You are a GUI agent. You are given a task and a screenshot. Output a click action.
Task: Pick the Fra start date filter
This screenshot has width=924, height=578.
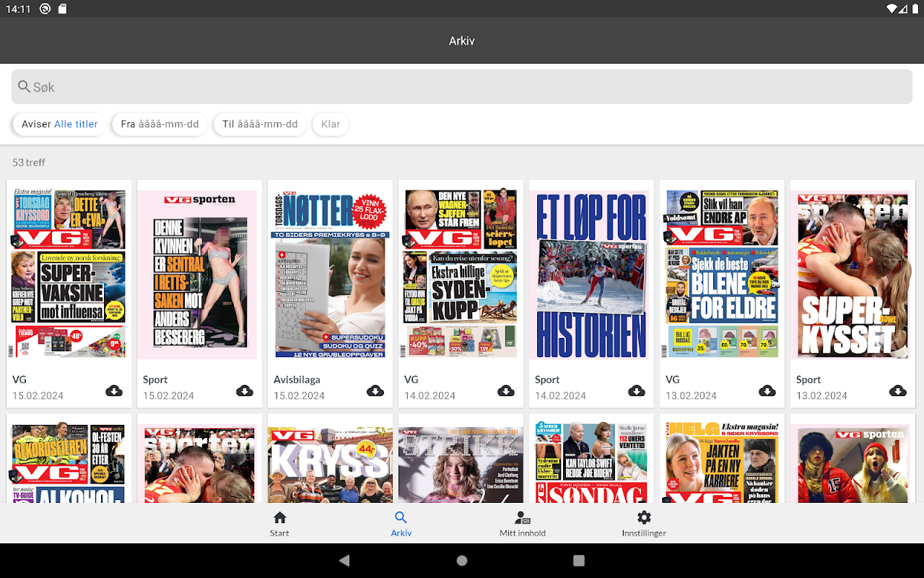(160, 124)
